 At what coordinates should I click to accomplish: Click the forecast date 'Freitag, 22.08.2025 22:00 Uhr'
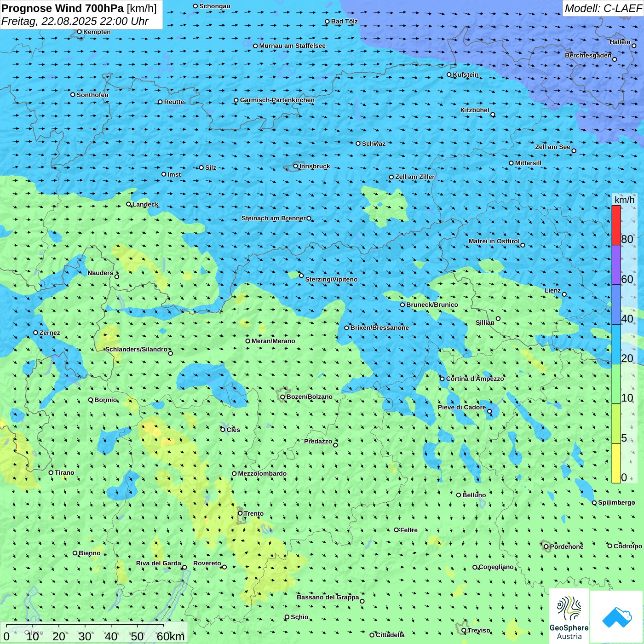click(x=75, y=21)
